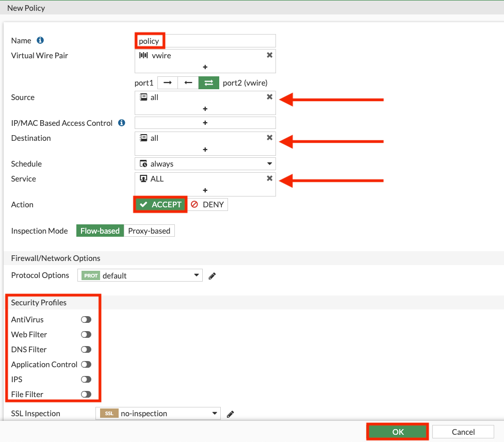Remove the Source 'all' entry with X
Image resolution: width=504 pixels, height=442 pixels.
click(270, 97)
